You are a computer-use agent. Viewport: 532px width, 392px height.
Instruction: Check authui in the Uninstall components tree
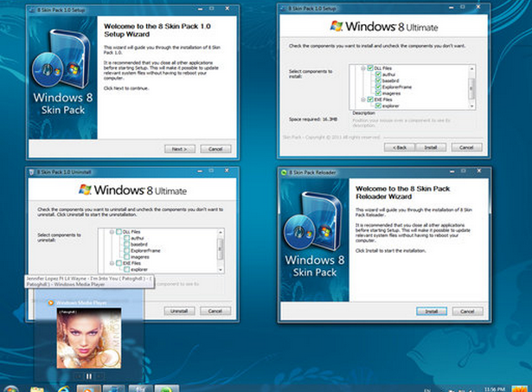pos(126,238)
